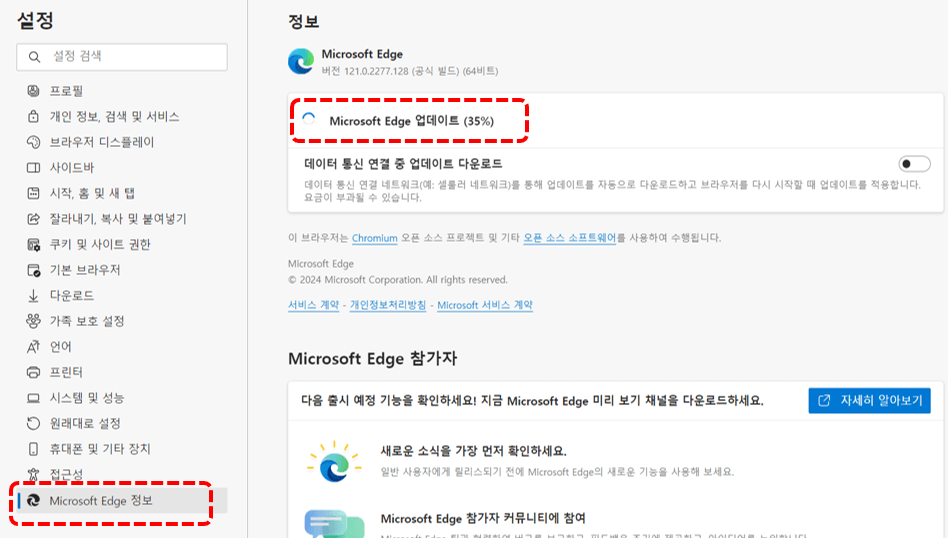Viewport: 948px width, 538px height.
Task: Open the 개인정보처리방침 link
Action: click(x=388, y=305)
